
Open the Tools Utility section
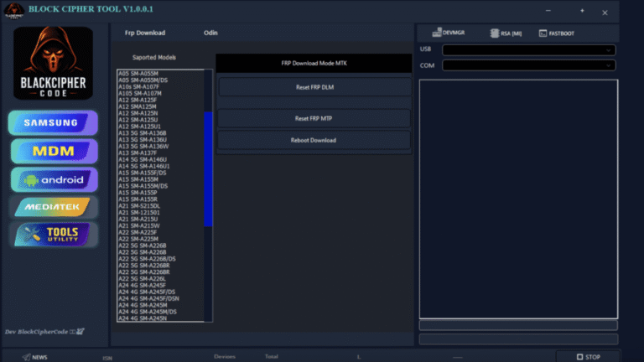tap(54, 235)
